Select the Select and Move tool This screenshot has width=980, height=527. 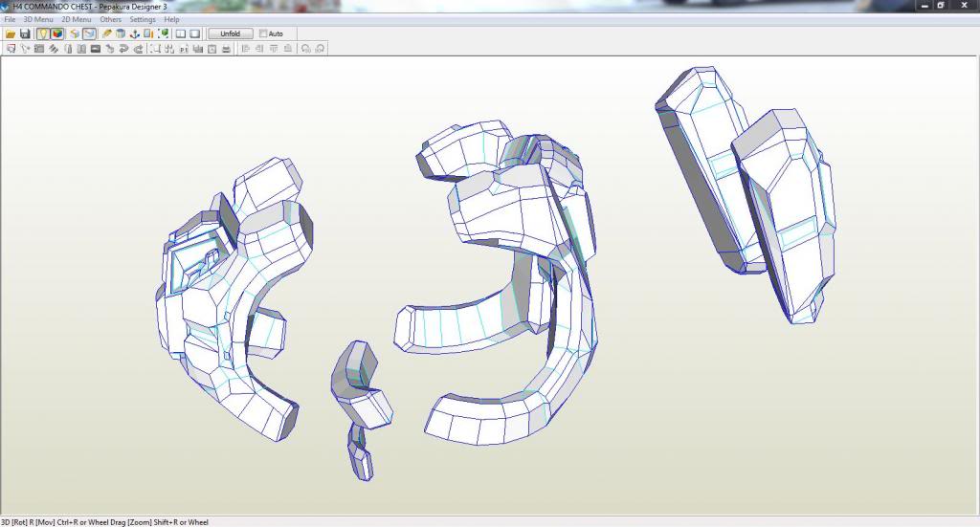click(11, 49)
